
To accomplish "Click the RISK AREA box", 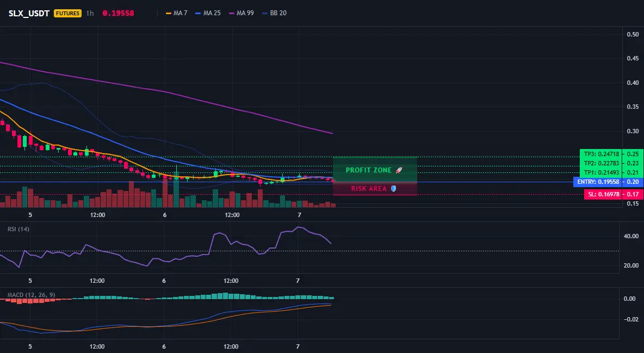I will pos(375,189).
